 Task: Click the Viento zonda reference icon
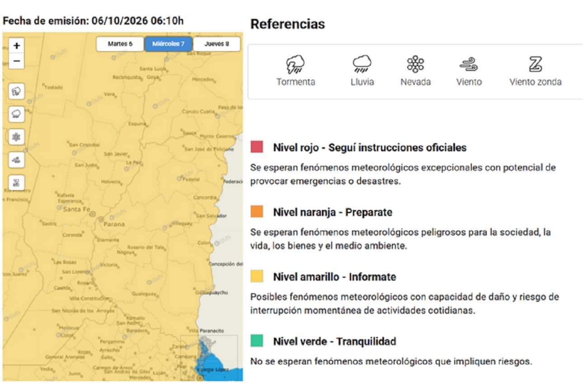536,65
